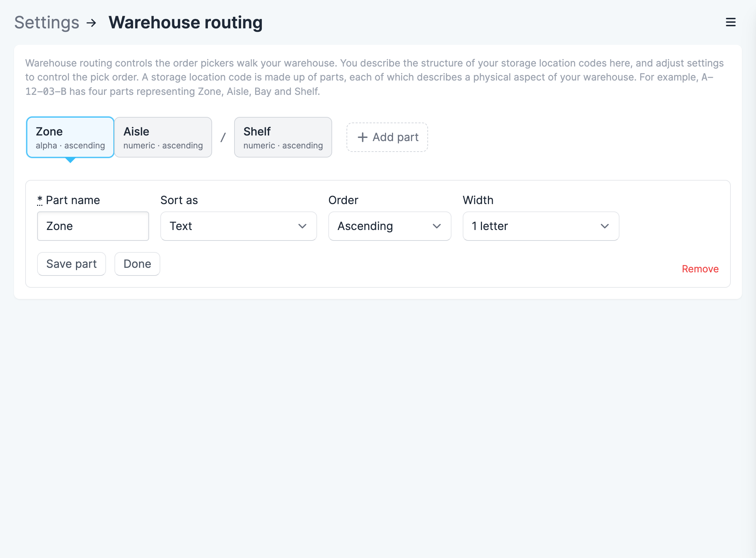Finish editing with Done button
This screenshot has height=558, width=756.
pos(137,264)
